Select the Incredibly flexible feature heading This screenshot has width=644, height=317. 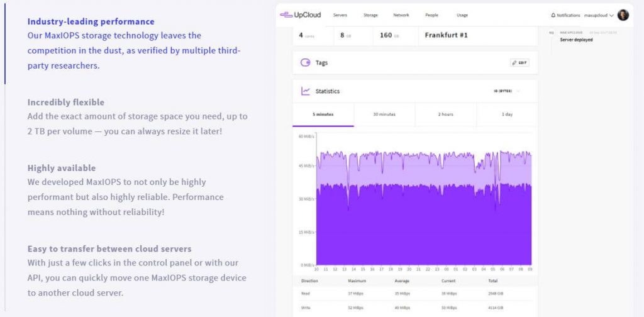coord(65,103)
